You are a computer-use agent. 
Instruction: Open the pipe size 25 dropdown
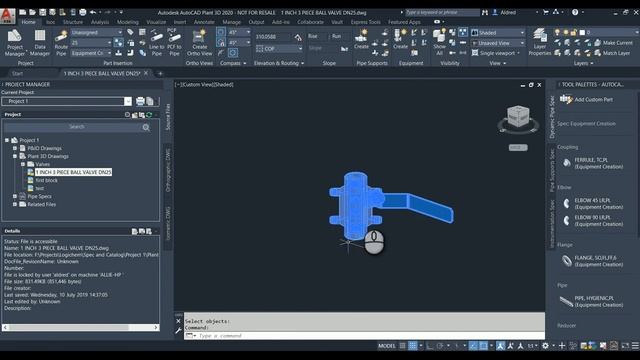pos(91,42)
